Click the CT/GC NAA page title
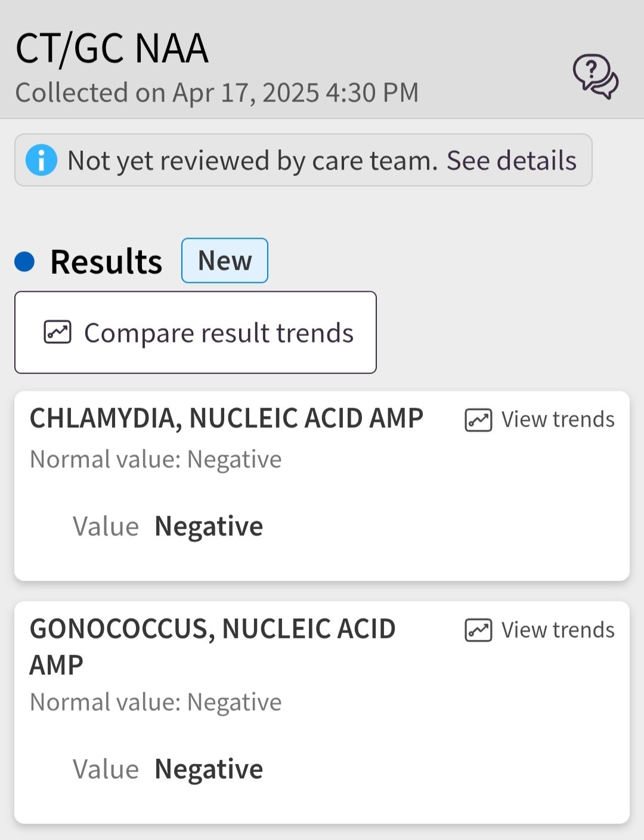 (112, 49)
